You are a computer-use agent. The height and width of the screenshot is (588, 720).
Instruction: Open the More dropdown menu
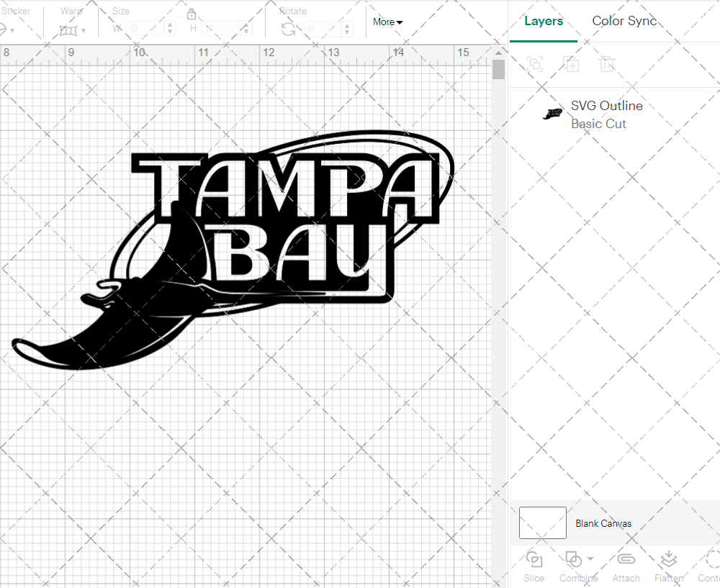(387, 22)
